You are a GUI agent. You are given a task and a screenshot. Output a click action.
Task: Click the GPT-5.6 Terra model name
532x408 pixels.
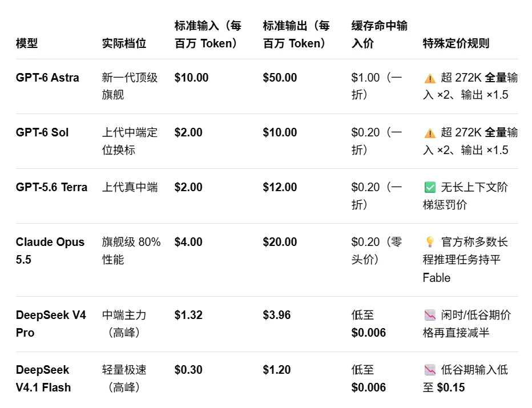click(x=51, y=187)
